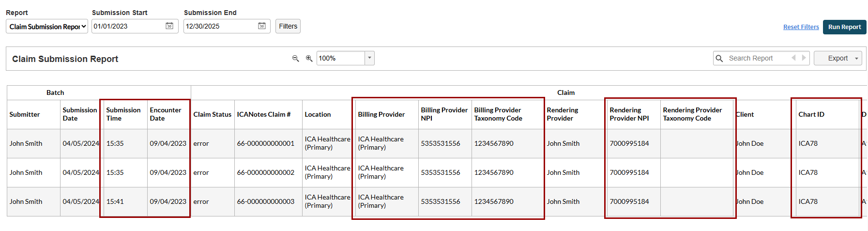
Task: Click the search magnifier icon in Search Report
Action: 719,59
